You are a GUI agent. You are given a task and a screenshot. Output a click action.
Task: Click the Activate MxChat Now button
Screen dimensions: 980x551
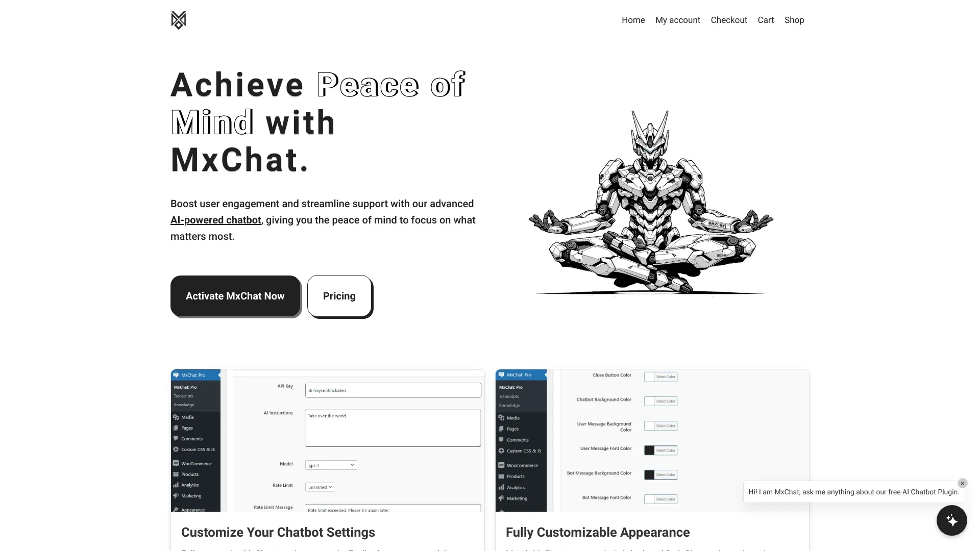[235, 295]
